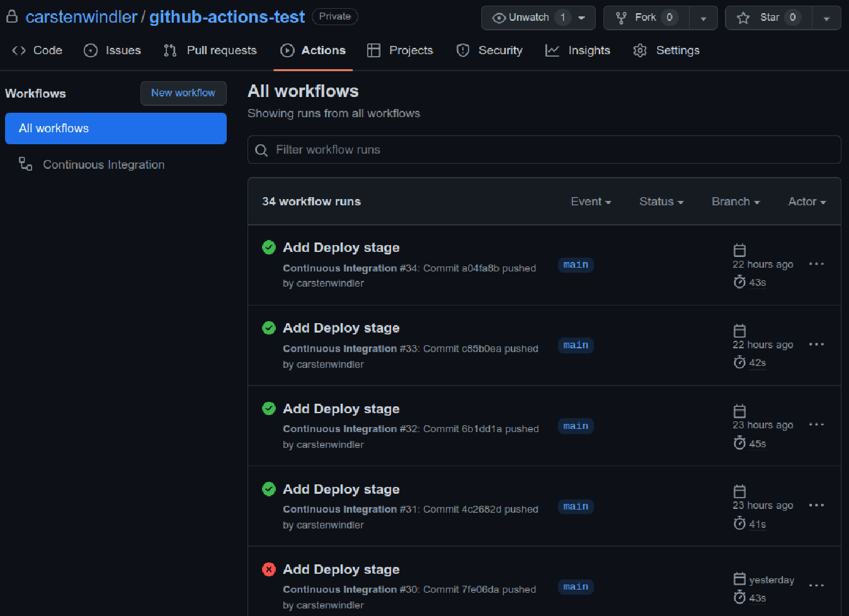Click the calendar icon next to yesterday

(x=739, y=579)
